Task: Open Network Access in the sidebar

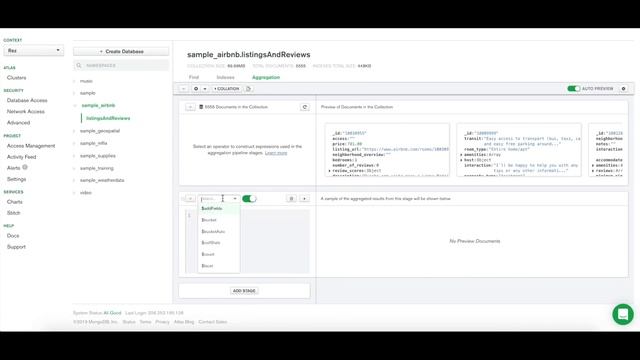Action: (26, 111)
